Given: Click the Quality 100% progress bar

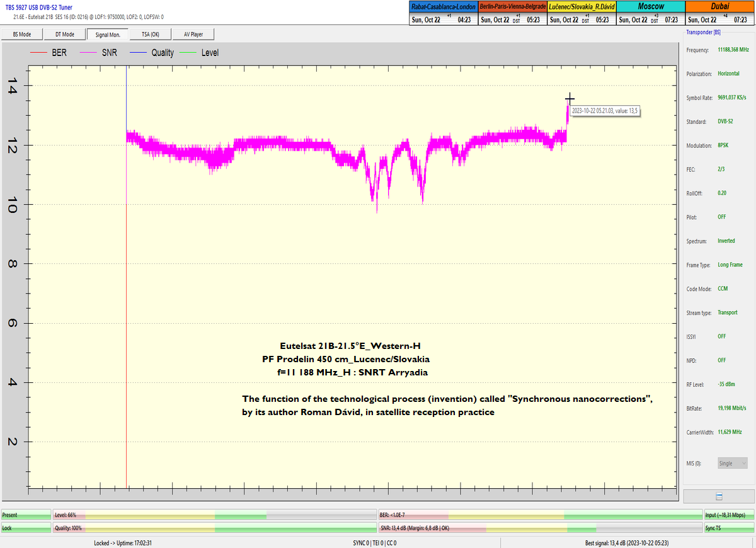Looking at the screenshot, I should click(214, 528).
